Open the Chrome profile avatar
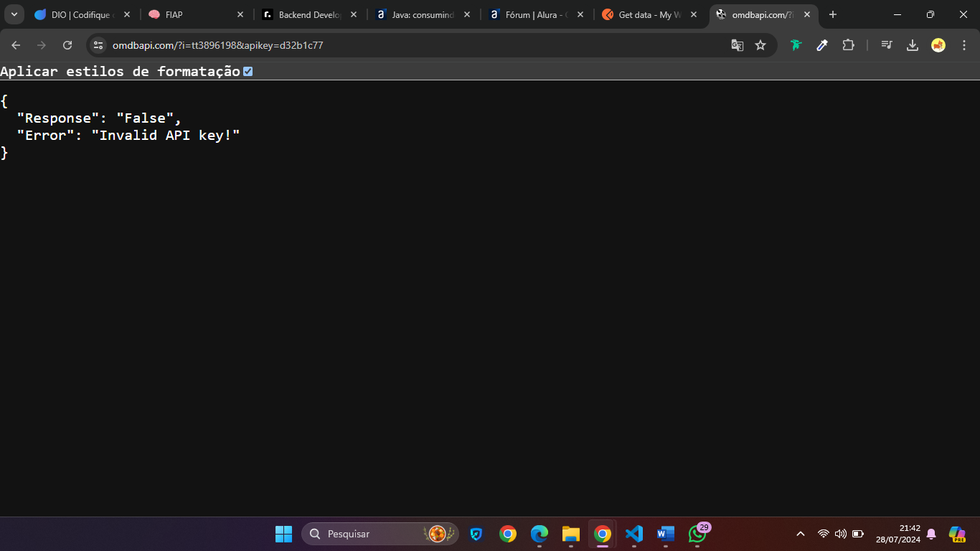The height and width of the screenshot is (551, 980). point(938,45)
